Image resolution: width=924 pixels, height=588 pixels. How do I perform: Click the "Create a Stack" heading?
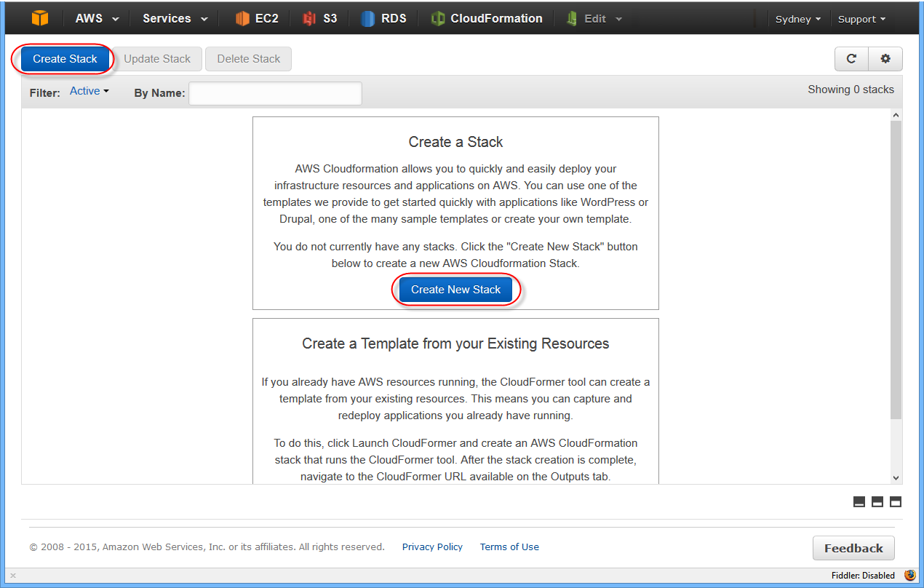click(x=455, y=142)
